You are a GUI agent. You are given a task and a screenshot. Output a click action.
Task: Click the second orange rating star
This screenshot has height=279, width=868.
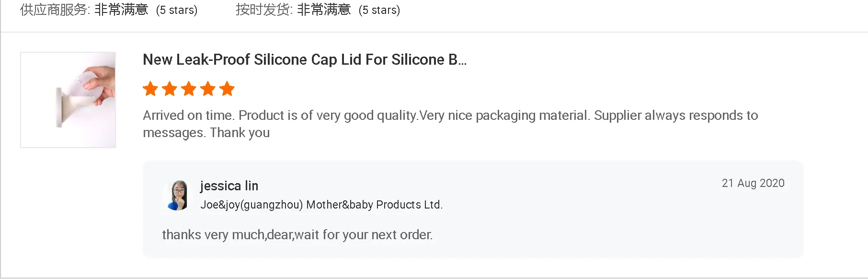click(170, 89)
